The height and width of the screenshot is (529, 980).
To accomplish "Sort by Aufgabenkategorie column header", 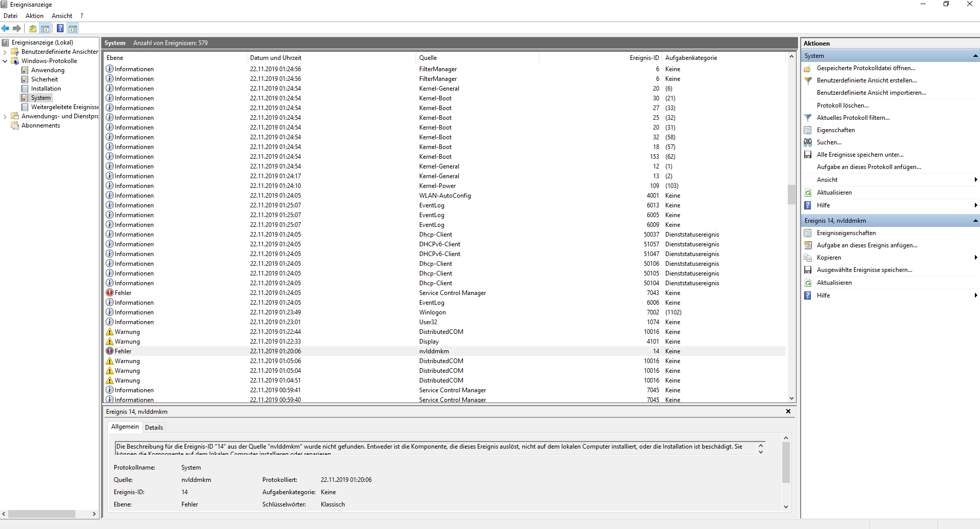I will point(723,58).
